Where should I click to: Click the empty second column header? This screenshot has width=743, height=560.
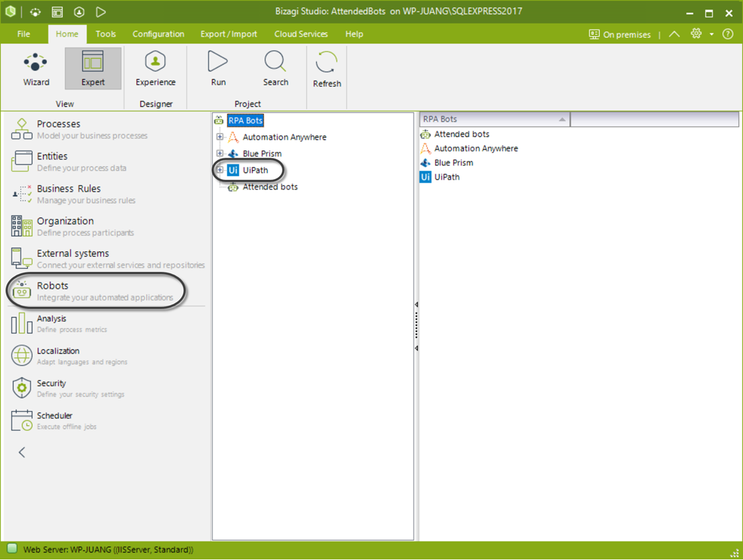(654, 120)
